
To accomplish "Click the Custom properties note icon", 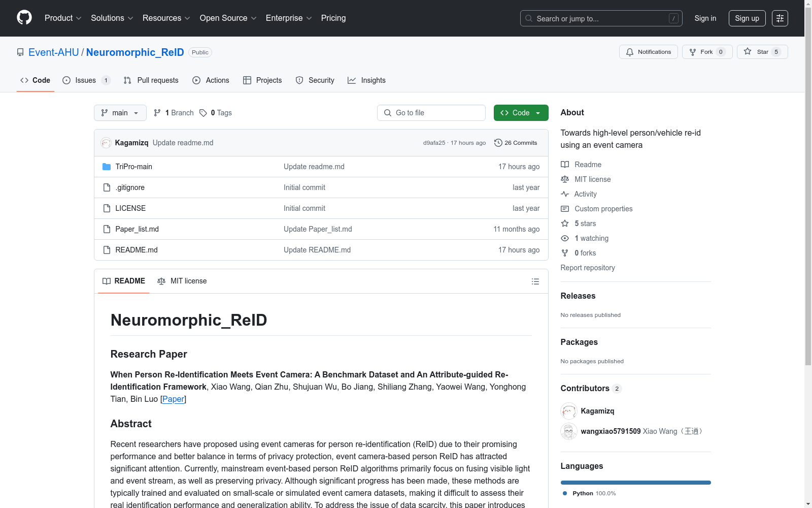I will (565, 209).
